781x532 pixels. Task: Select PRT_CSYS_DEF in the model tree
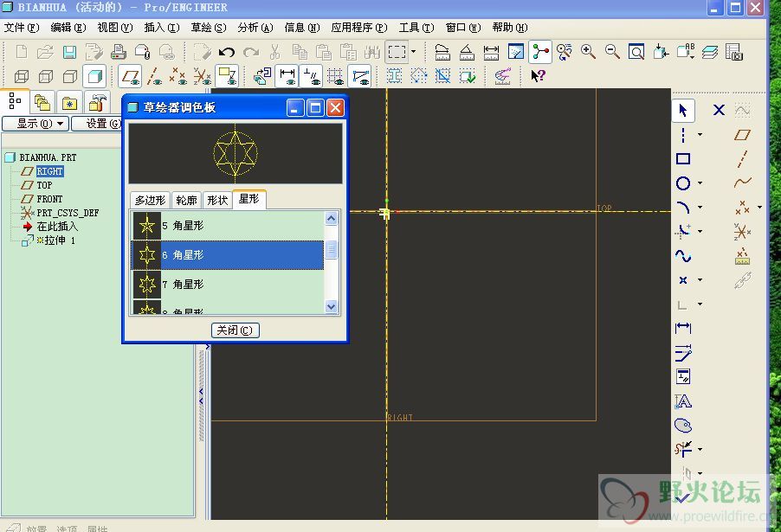[68, 213]
